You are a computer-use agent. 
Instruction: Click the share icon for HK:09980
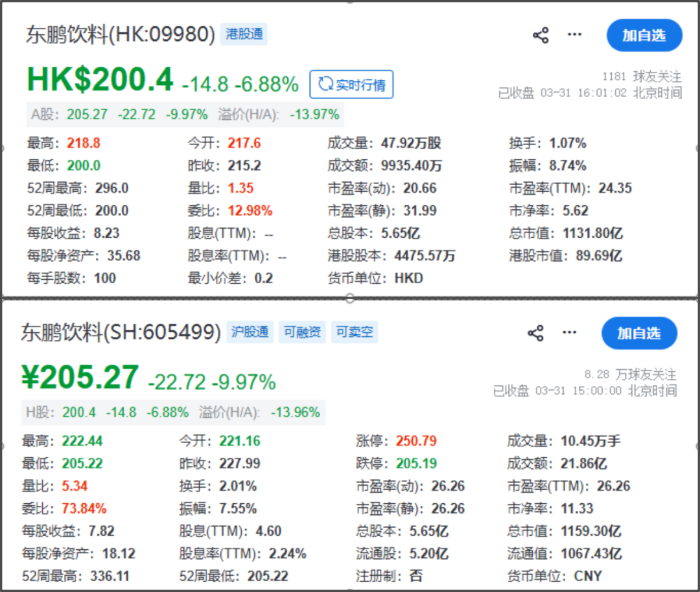541,35
